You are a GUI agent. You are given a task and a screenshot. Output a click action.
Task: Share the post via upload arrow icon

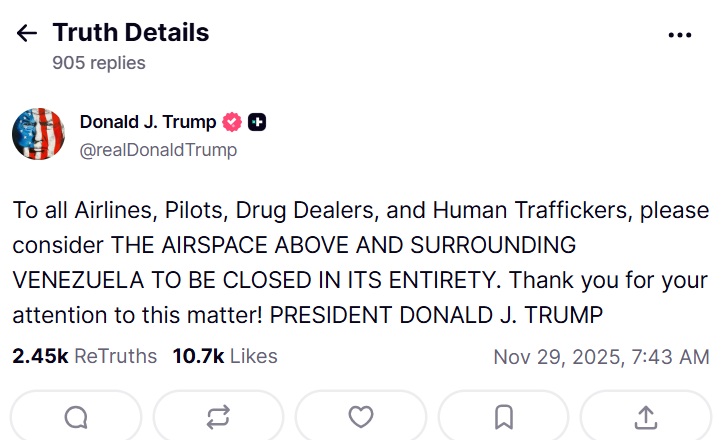(646, 417)
